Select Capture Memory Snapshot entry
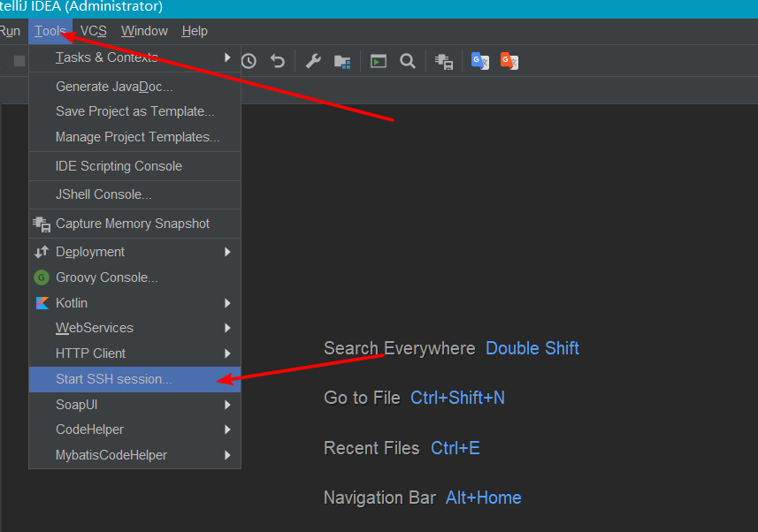The width and height of the screenshot is (758, 532). 134,224
